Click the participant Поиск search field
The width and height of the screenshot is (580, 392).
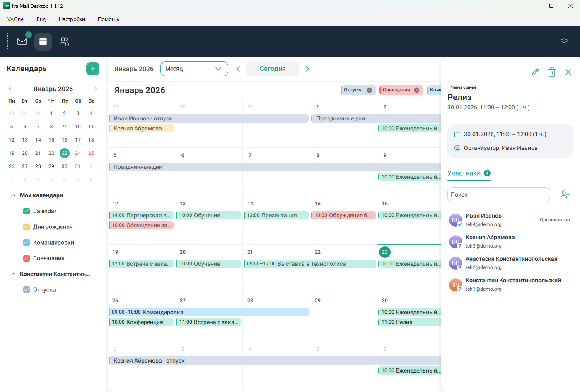click(x=498, y=195)
